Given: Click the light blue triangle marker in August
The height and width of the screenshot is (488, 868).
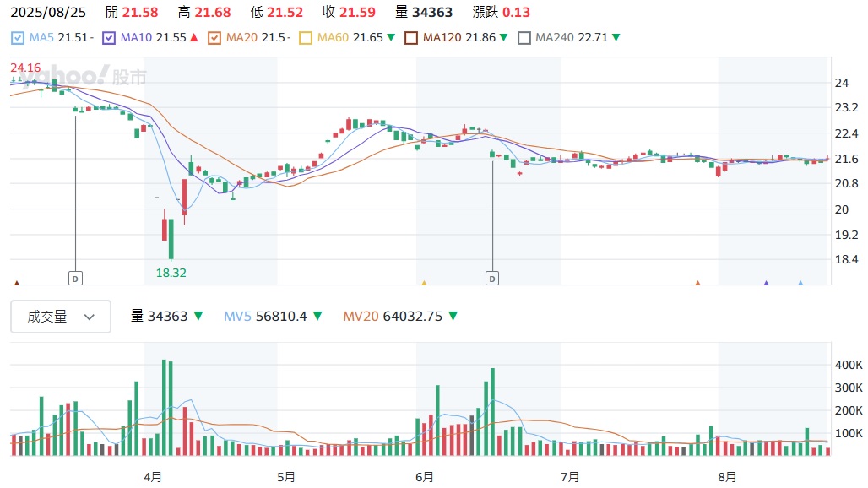Looking at the screenshot, I should pos(800,285).
